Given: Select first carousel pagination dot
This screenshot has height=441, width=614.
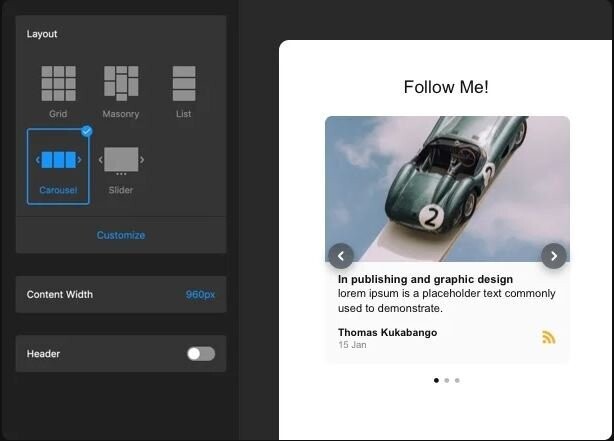Looking at the screenshot, I should (436, 380).
